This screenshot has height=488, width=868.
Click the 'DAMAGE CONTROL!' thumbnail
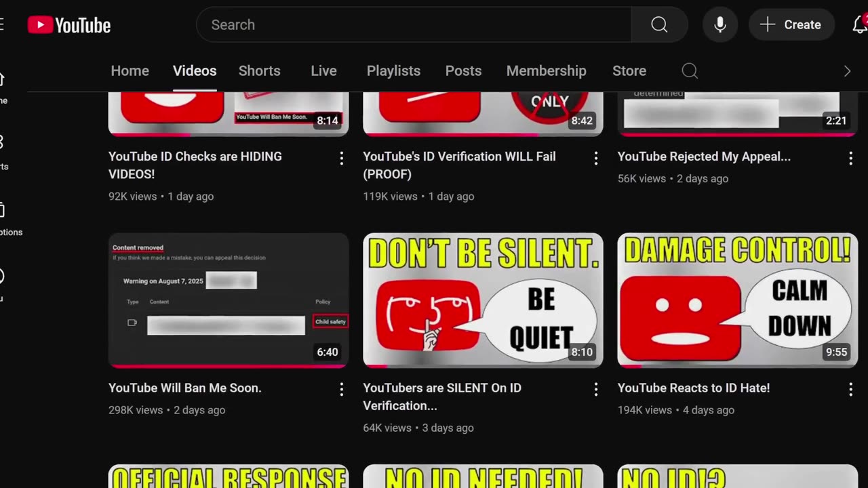[738, 300]
